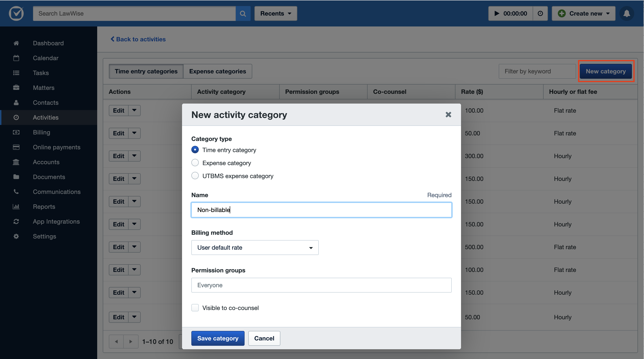This screenshot has width=644, height=359.
Task: Open Reports in the sidebar
Action: coord(44,206)
